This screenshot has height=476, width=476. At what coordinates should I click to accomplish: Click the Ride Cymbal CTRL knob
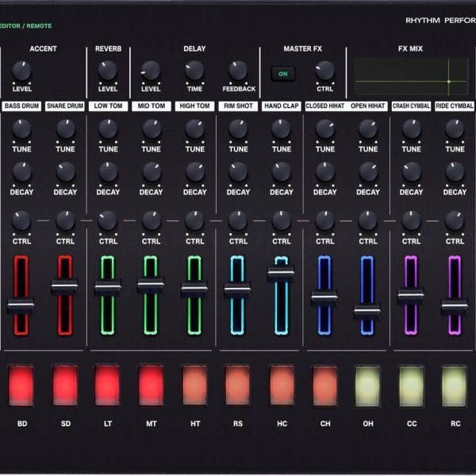(x=455, y=221)
